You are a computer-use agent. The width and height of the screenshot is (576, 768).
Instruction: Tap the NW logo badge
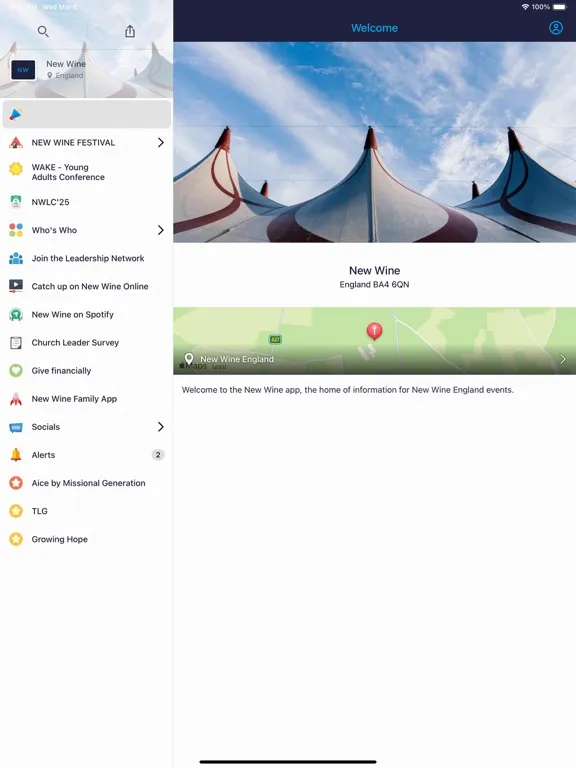point(23,70)
